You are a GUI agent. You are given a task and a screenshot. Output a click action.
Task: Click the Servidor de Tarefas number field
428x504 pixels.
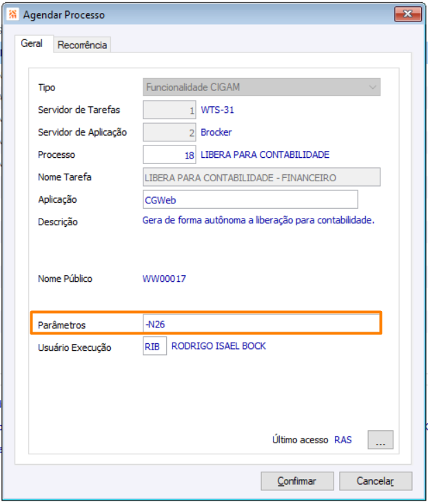pyautogui.click(x=170, y=110)
